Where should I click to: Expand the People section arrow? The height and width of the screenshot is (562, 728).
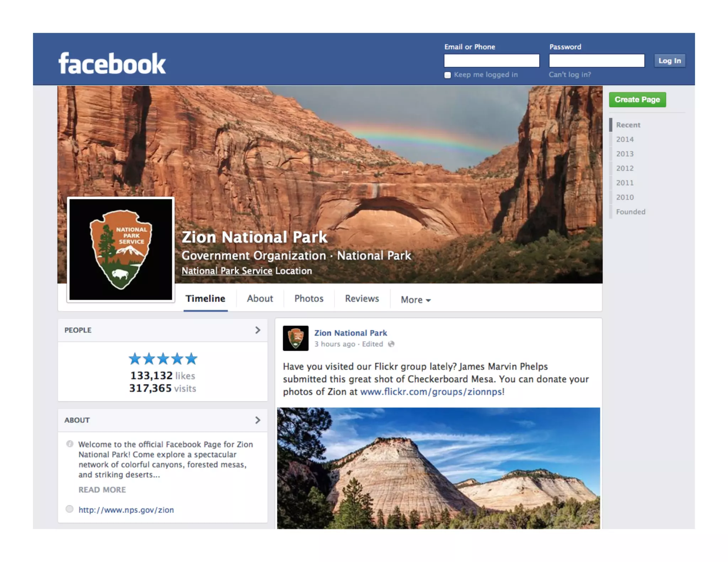[x=258, y=330]
